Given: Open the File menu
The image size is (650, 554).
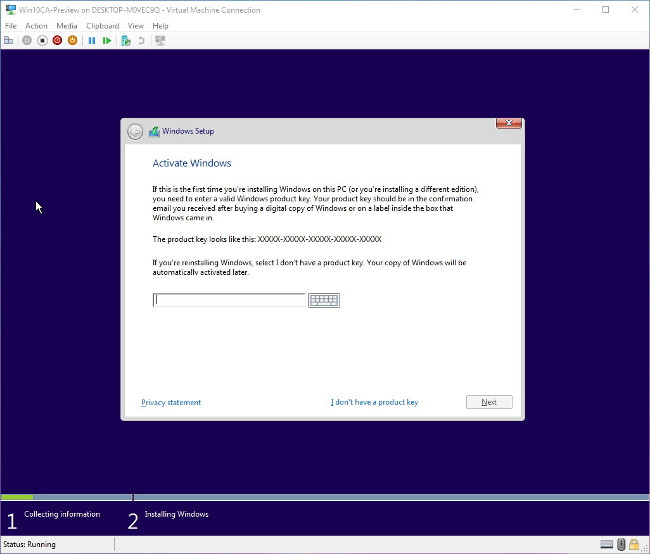Looking at the screenshot, I should [x=11, y=26].
